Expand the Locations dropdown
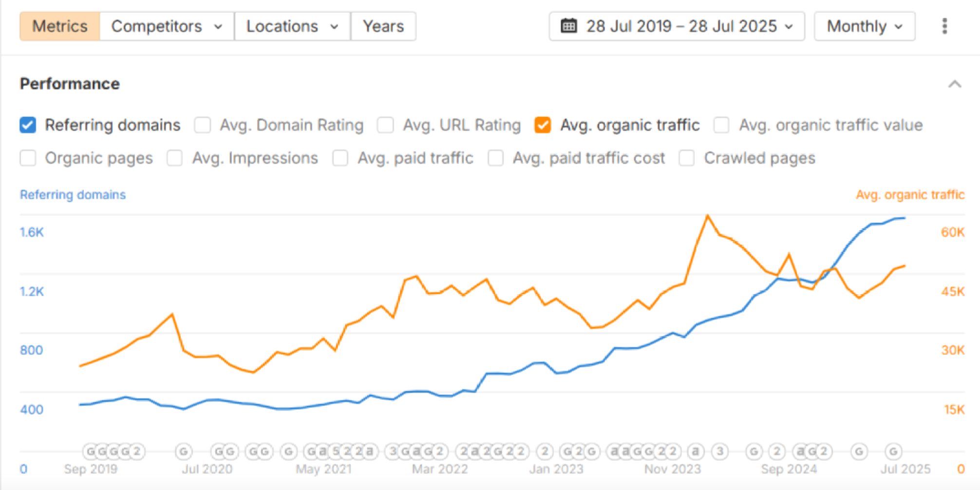This screenshot has height=490, width=980. coord(292,26)
